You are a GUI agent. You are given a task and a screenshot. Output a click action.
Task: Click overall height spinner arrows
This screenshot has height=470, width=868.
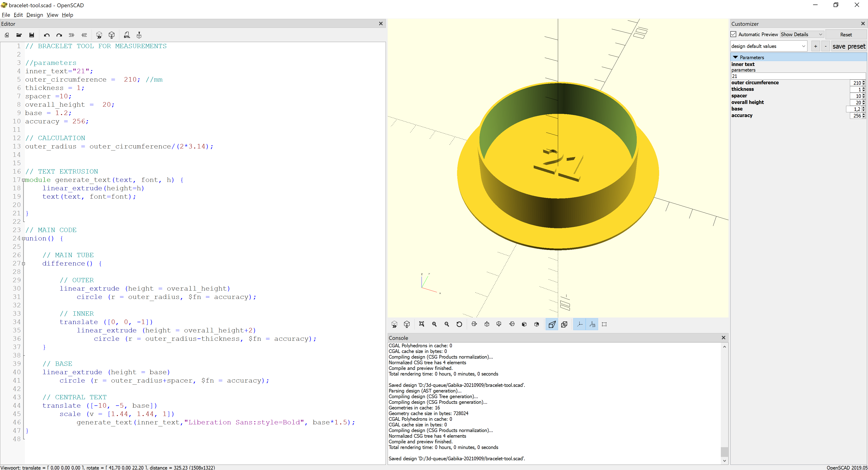(864, 102)
